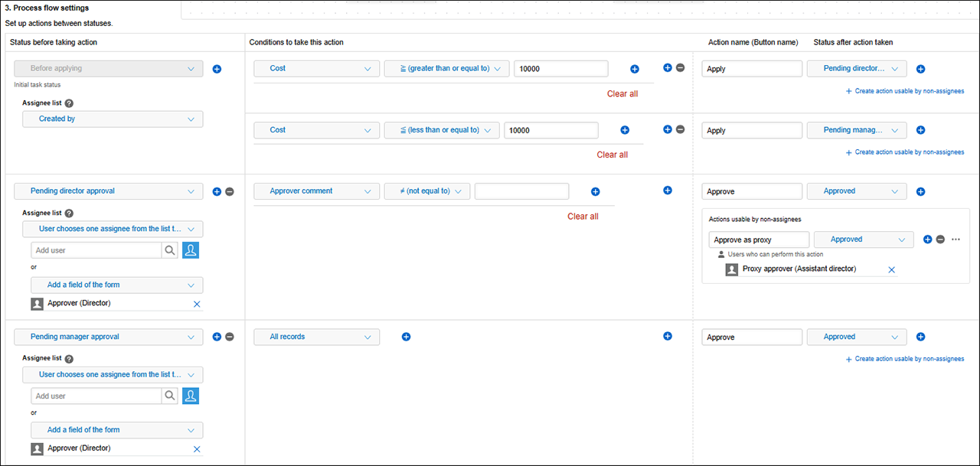Open the Created by assignee dropdown
Image resolution: width=980 pixels, height=466 pixels.
pos(112,119)
